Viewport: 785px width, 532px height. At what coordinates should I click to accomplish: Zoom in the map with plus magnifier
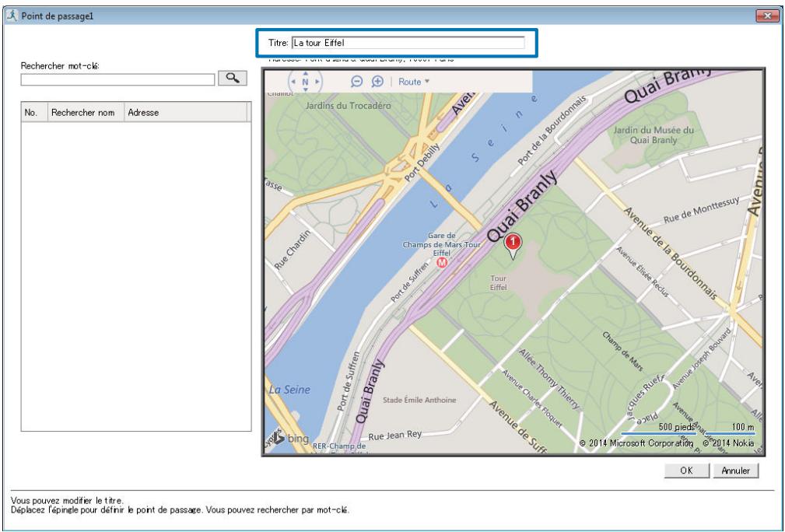tap(377, 82)
